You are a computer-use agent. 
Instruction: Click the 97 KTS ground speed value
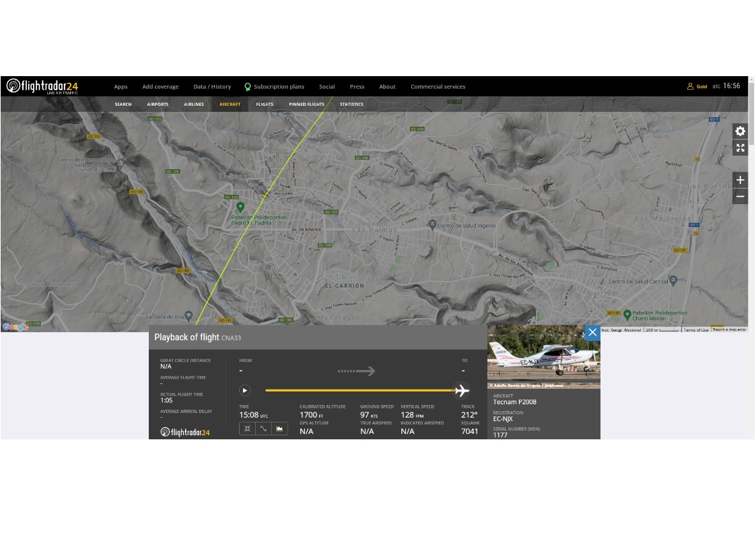click(369, 415)
